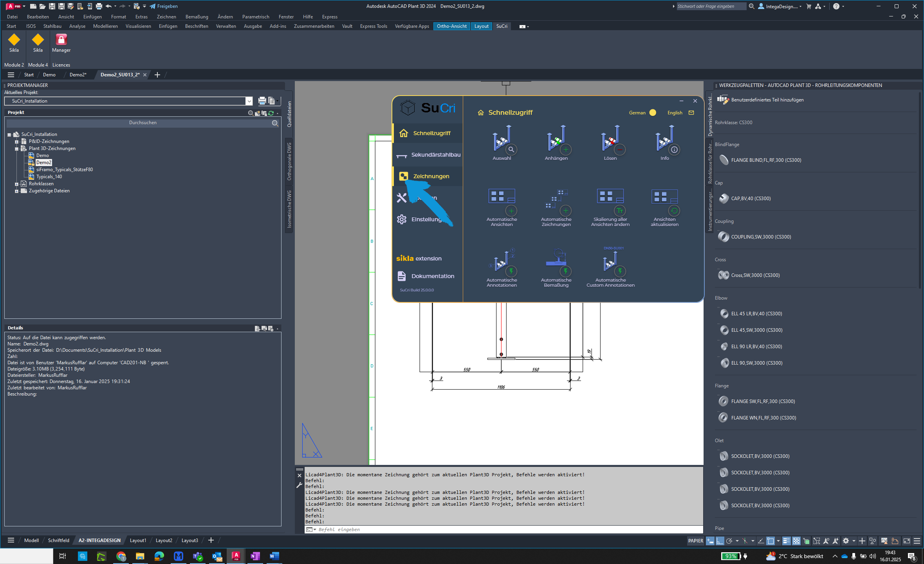Switch to the Ortho-Ansicht ribbon tab
This screenshot has height=564, width=924.
[x=451, y=26]
